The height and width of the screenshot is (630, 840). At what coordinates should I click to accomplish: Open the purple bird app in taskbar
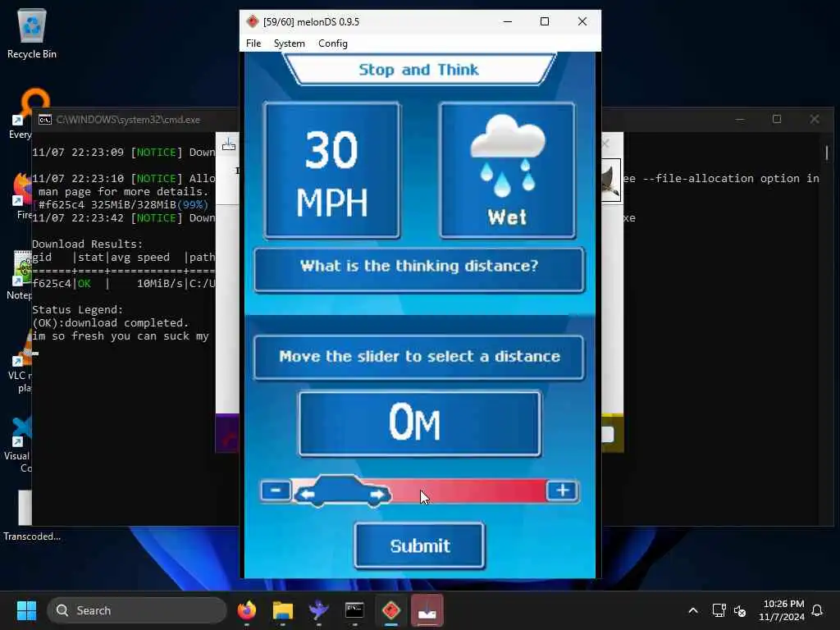coord(319,610)
